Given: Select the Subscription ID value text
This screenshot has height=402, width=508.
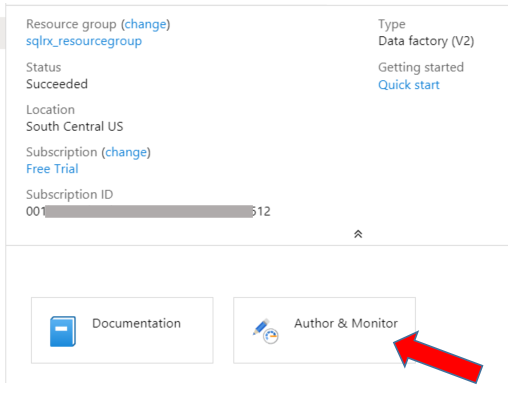Looking at the screenshot, I should coord(148,211).
